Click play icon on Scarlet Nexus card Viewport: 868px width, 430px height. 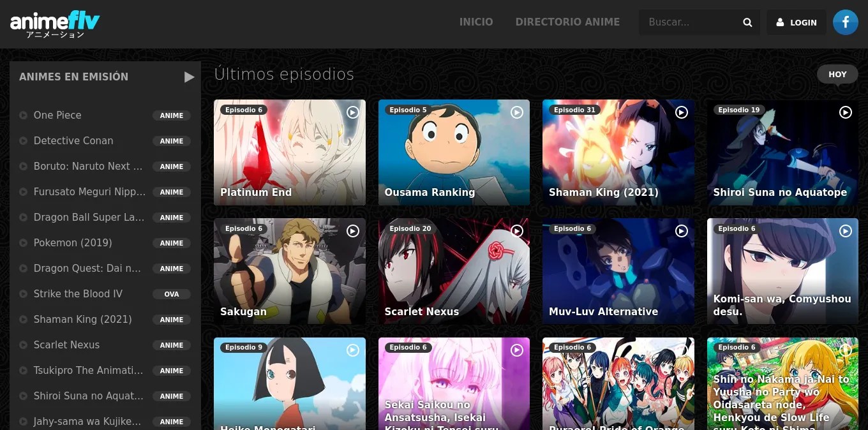click(x=517, y=231)
